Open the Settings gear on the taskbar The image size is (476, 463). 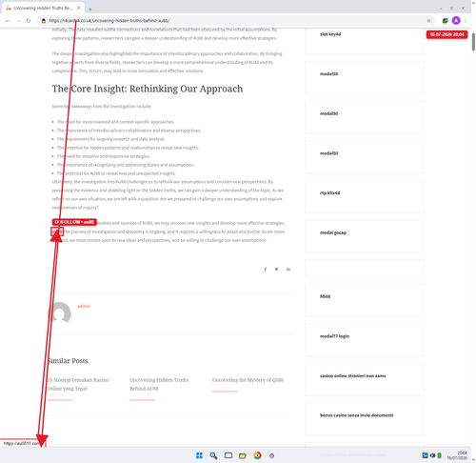coord(271,455)
